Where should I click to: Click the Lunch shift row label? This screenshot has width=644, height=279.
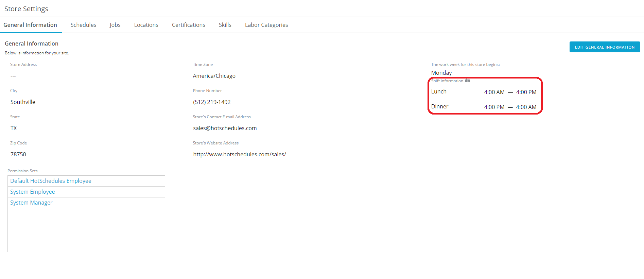439,92
